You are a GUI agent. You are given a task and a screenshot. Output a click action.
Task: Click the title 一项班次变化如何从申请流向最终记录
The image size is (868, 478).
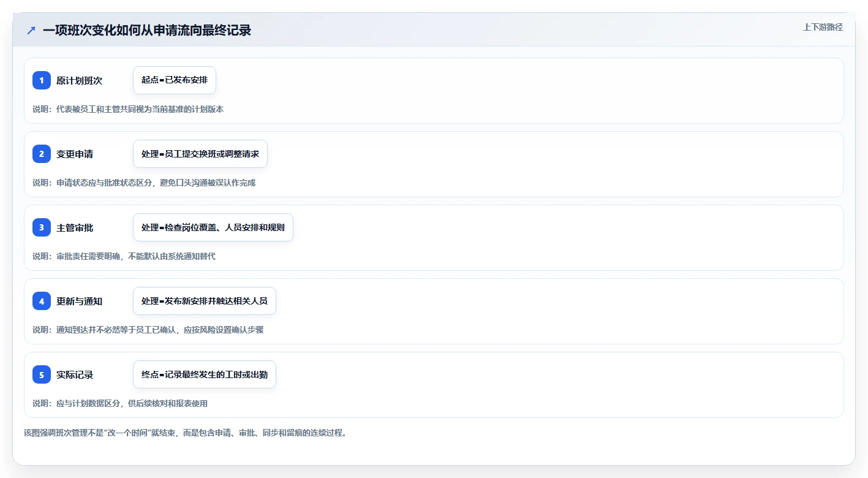[x=147, y=30]
